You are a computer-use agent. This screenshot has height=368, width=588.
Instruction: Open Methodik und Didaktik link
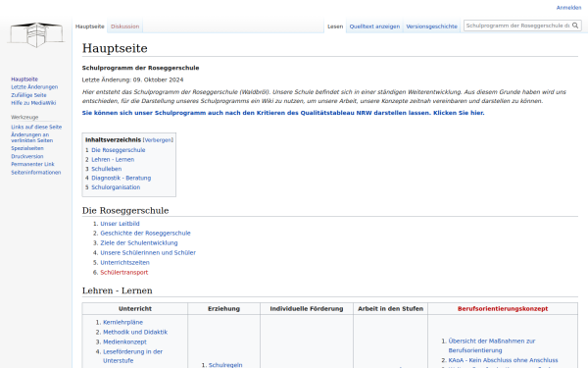tap(135, 332)
